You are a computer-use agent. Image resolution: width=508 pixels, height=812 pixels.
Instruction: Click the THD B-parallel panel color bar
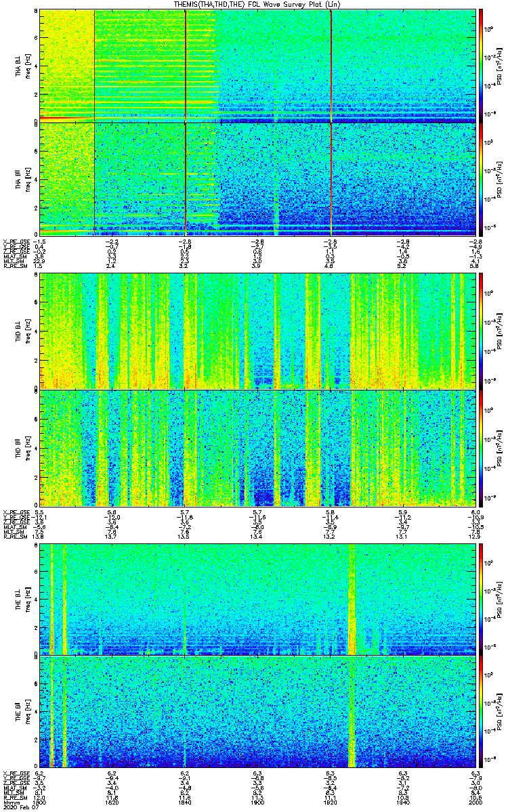click(481, 447)
